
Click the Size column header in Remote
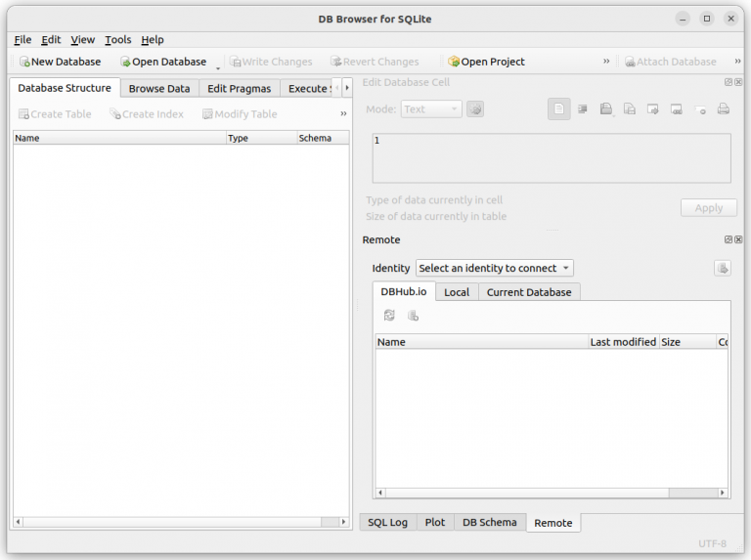pos(687,342)
